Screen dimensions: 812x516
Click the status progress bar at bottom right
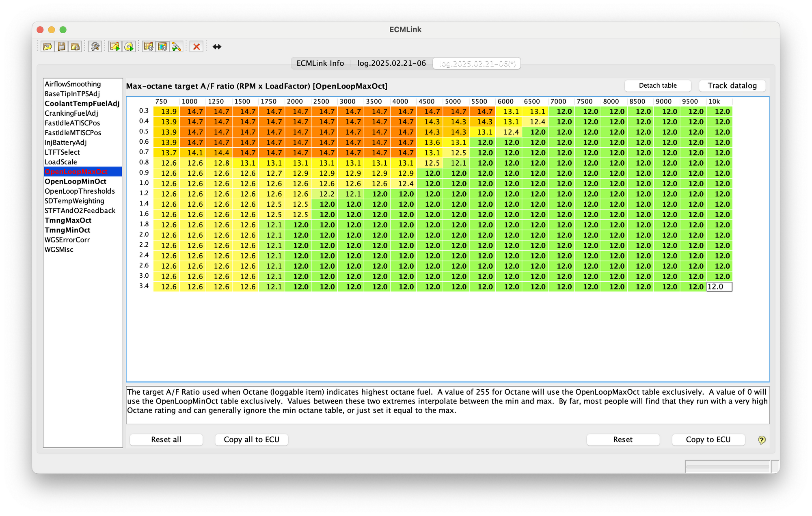pos(728,466)
